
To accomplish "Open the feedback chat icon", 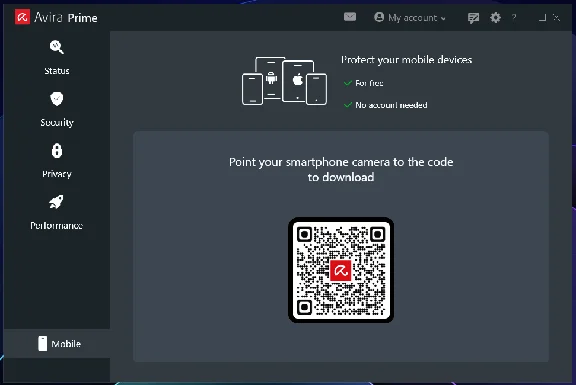I will coord(474,18).
